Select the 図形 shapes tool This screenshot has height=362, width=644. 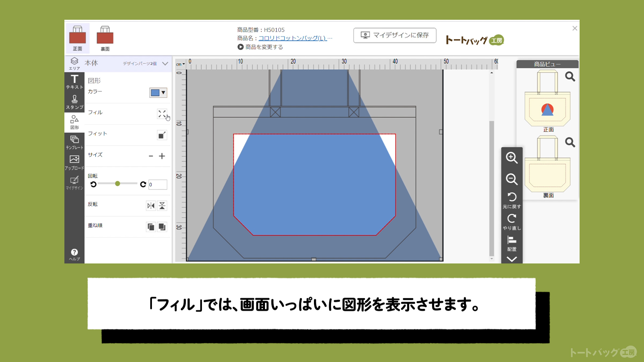click(x=74, y=122)
